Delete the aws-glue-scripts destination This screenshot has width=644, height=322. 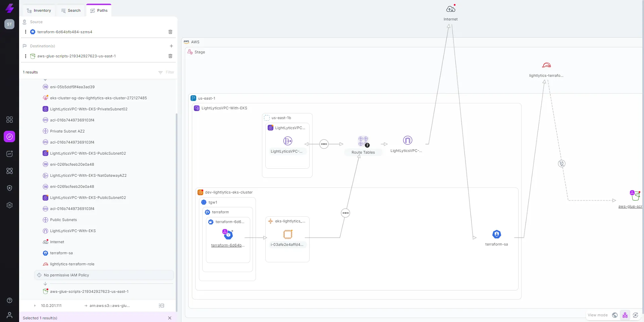[x=170, y=56]
